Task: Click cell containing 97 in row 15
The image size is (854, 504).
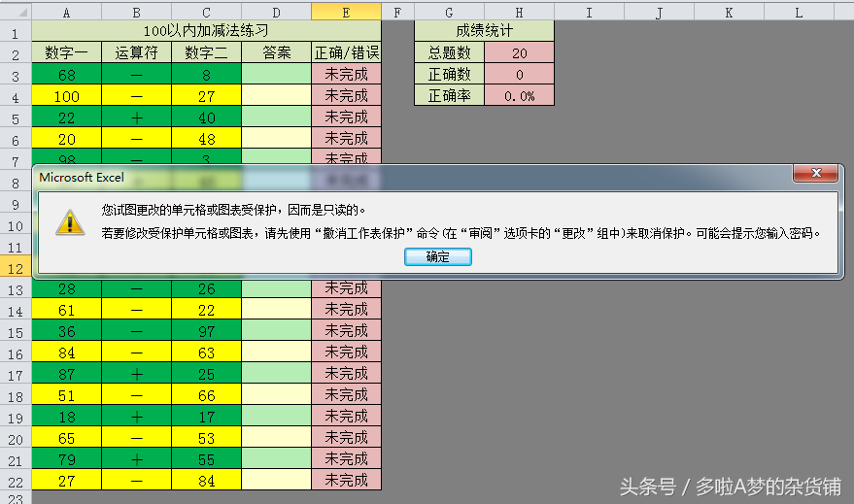Action: tap(206, 331)
